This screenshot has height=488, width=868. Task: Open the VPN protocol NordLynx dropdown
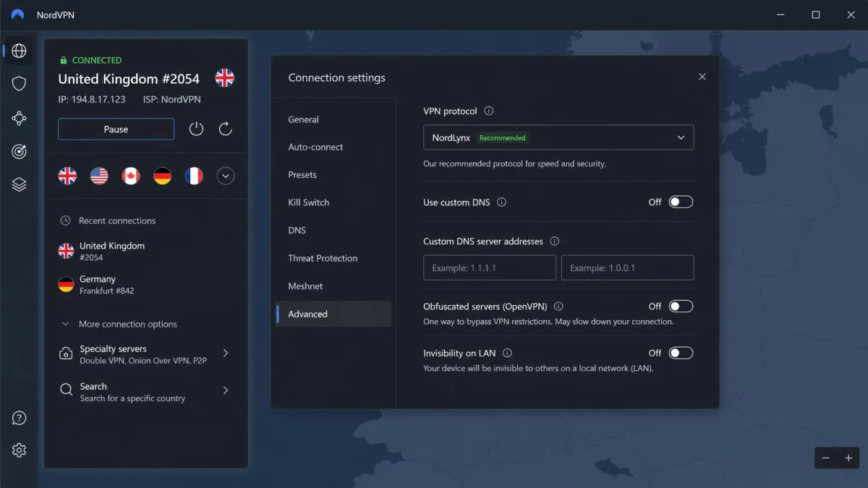tap(558, 137)
